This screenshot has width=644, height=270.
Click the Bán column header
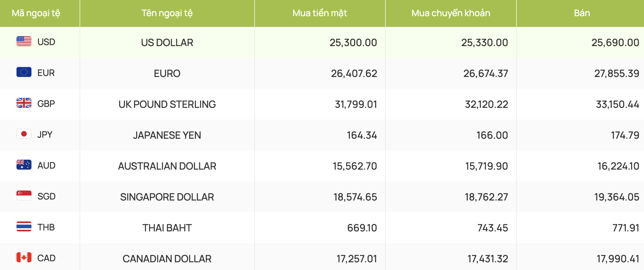click(x=582, y=13)
